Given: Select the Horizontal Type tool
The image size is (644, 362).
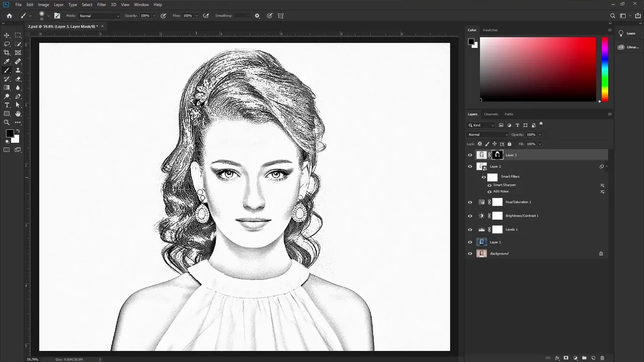Looking at the screenshot, I should pos(7,105).
